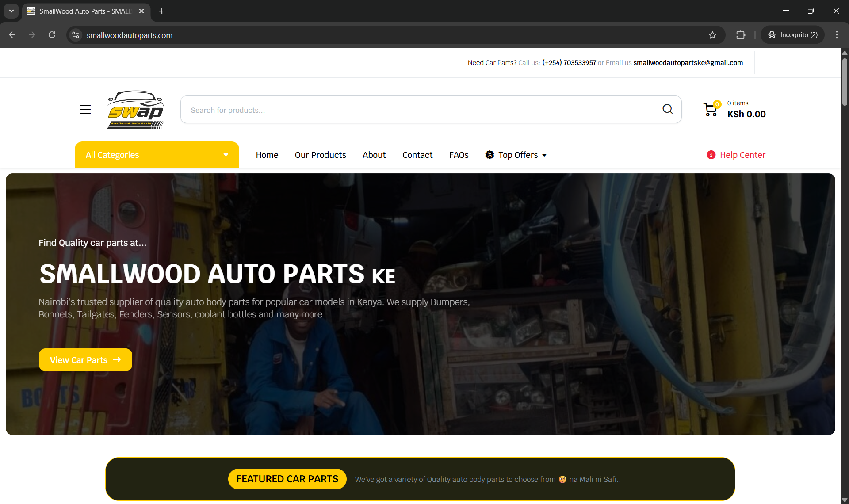This screenshot has width=849, height=504.
Task: Click the info icon beside Help Center
Action: click(x=711, y=155)
